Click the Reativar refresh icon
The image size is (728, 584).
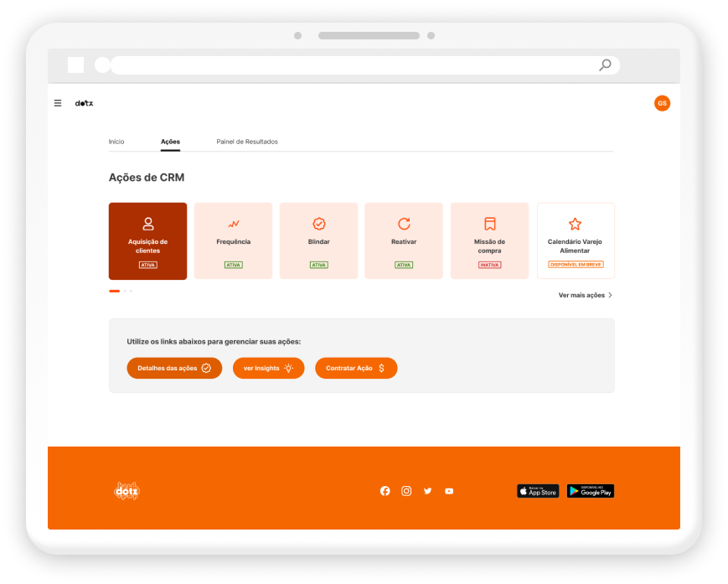404,224
